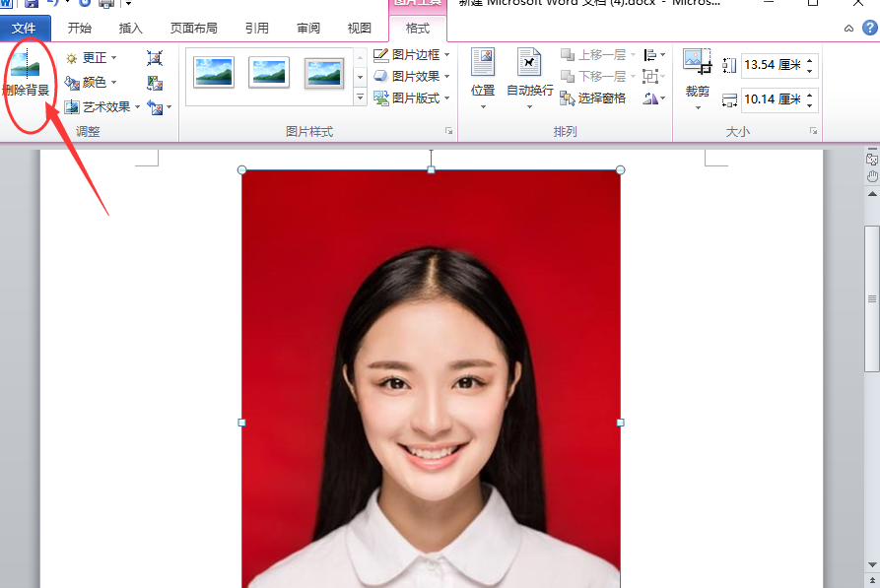880x588 pixels.
Task: Expand the 裁剪 (Crop) dropdown arrow
Action: pos(698,107)
